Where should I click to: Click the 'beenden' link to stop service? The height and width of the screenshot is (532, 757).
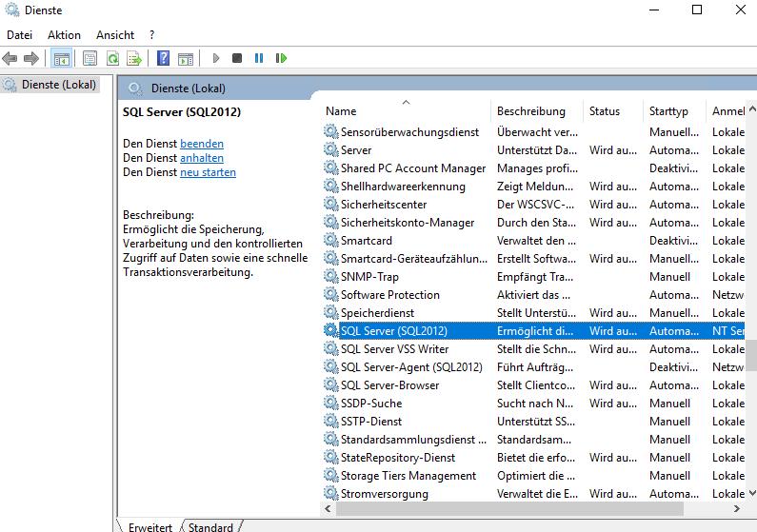202,144
